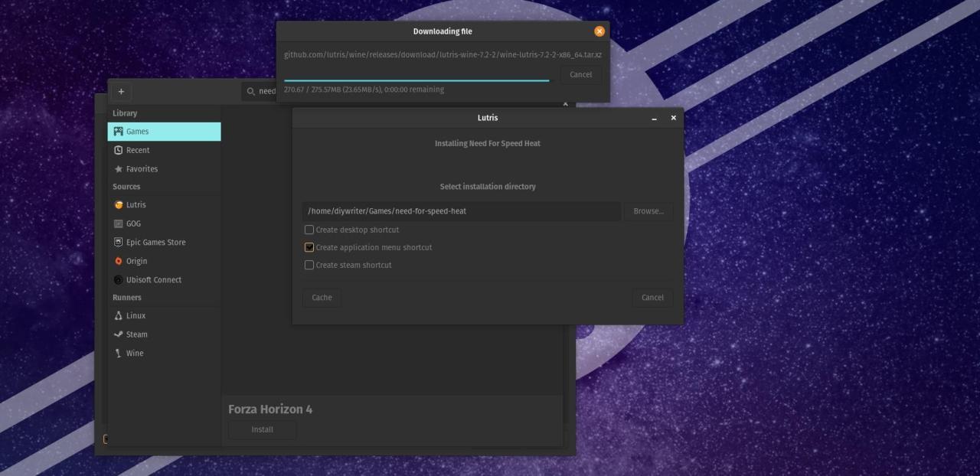
Task: Select the Steam runner label
Action: point(137,334)
